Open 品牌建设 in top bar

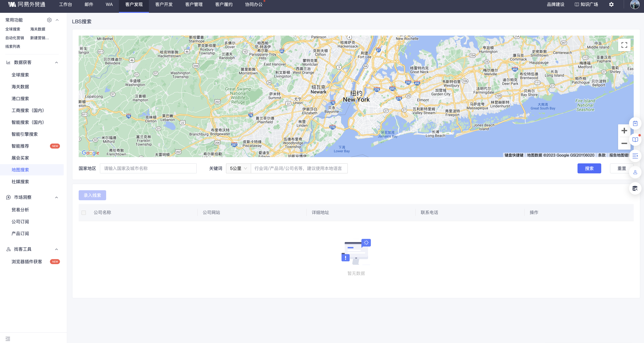[x=556, y=5]
